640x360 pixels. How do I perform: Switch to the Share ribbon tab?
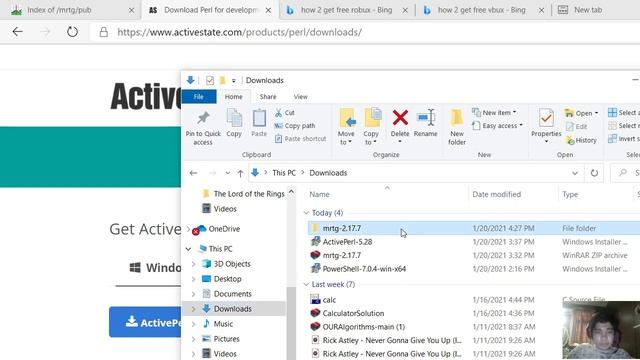(268, 97)
